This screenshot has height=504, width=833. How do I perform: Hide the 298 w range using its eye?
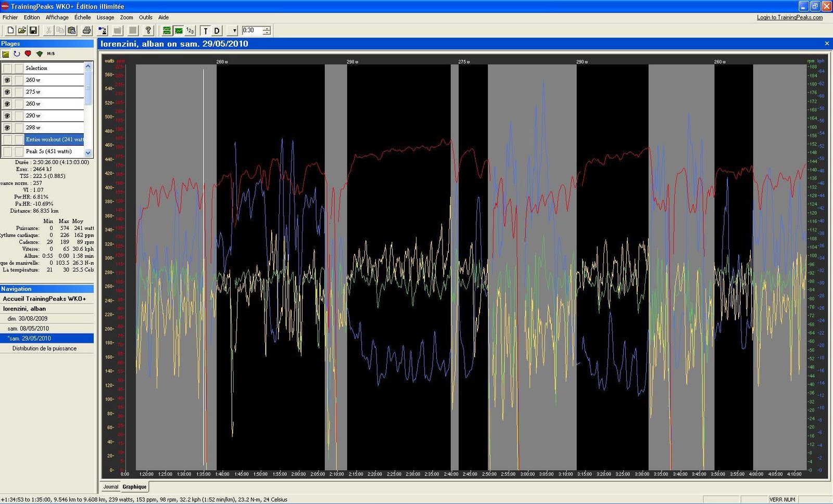(x=7, y=128)
